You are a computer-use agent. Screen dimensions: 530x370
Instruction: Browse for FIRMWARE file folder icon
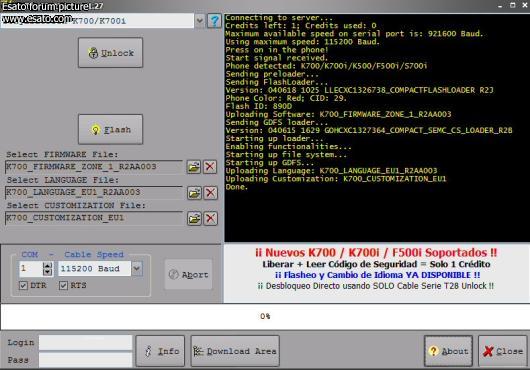[x=194, y=167]
